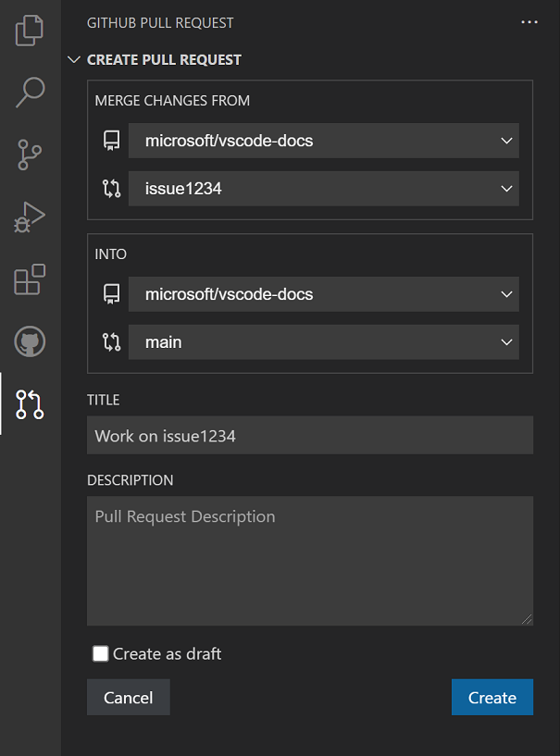
Task: Click the Create button
Action: (x=492, y=698)
